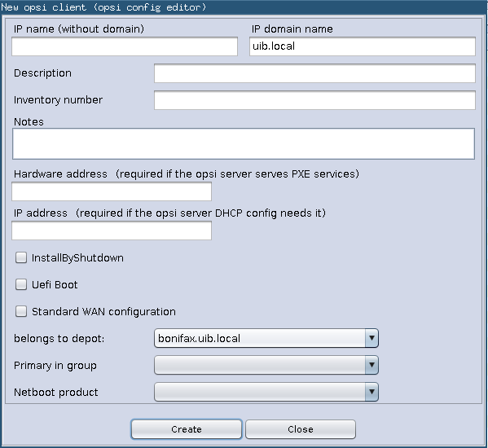This screenshot has height=448, width=488.
Task: Expand the Primary in group dropdown arrow
Action: coord(371,365)
